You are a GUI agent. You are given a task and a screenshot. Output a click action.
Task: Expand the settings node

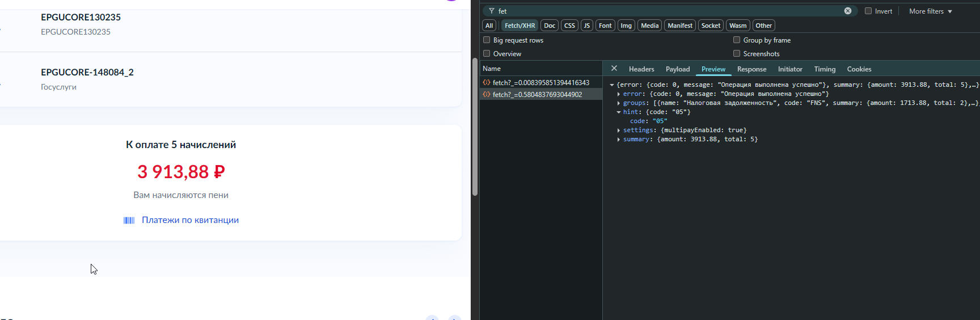pos(619,130)
